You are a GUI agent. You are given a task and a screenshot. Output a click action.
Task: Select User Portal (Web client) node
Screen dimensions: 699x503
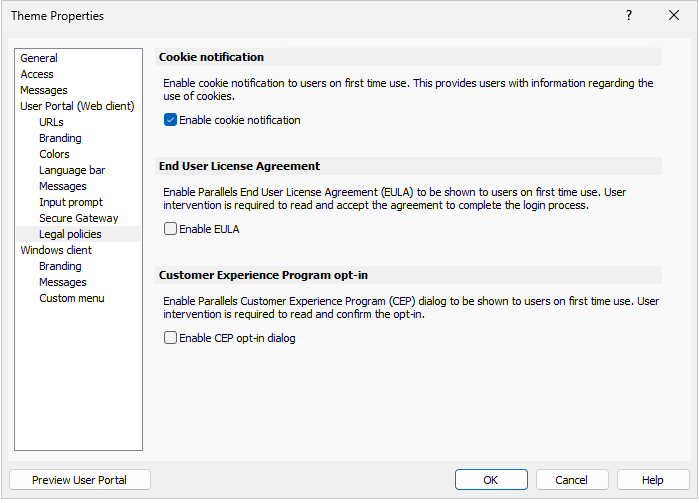click(x=77, y=106)
